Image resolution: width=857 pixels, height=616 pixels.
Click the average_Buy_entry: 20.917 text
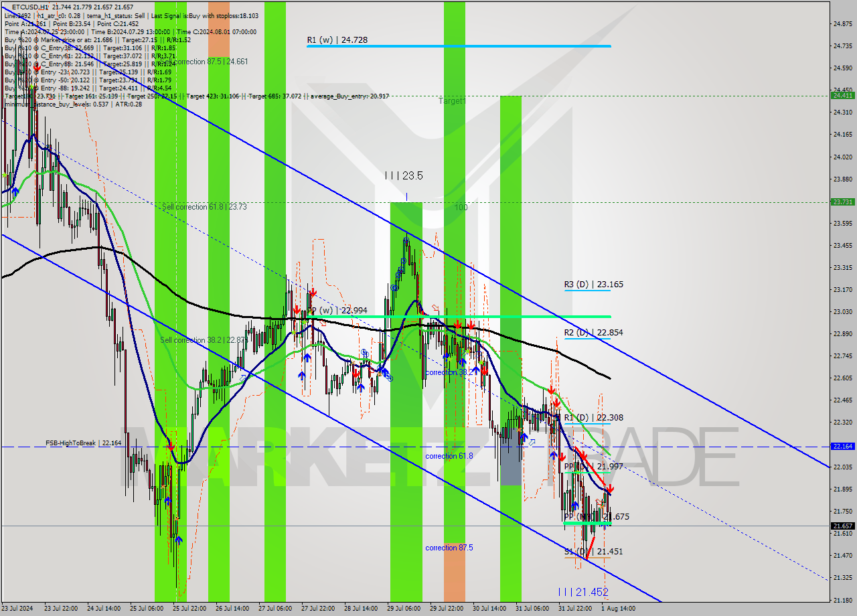click(349, 96)
